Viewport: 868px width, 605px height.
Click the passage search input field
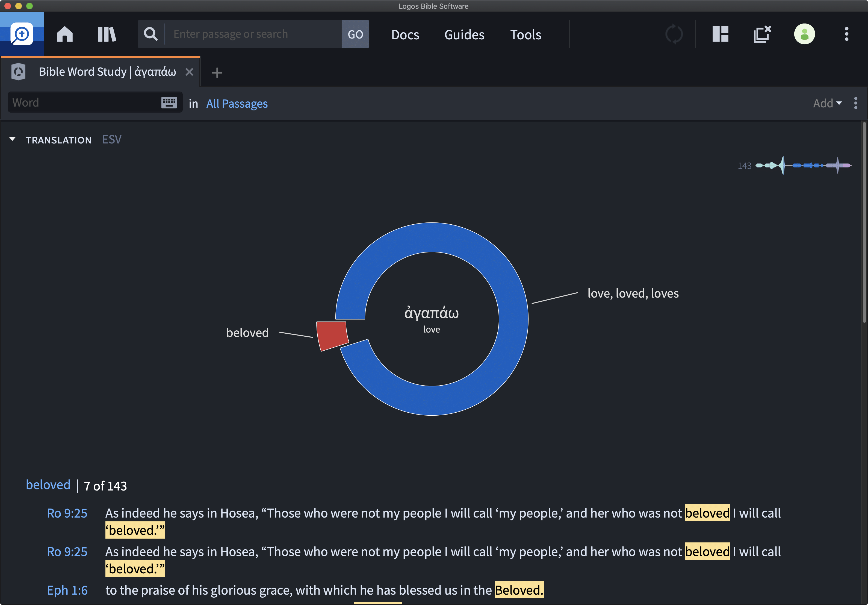(x=253, y=34)
